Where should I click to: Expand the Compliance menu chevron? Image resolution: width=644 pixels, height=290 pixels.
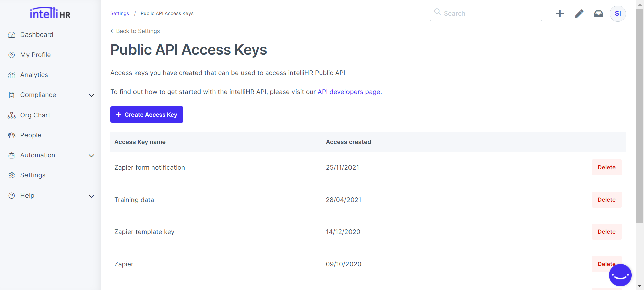(91, 95)
